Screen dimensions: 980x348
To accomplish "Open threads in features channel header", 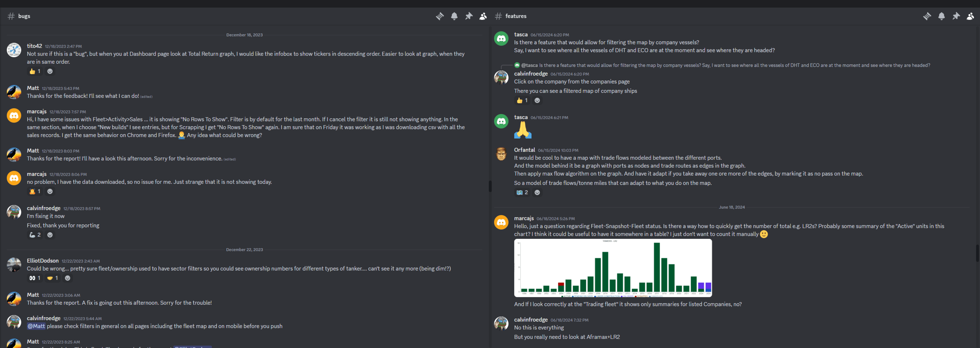I will 927,16.
